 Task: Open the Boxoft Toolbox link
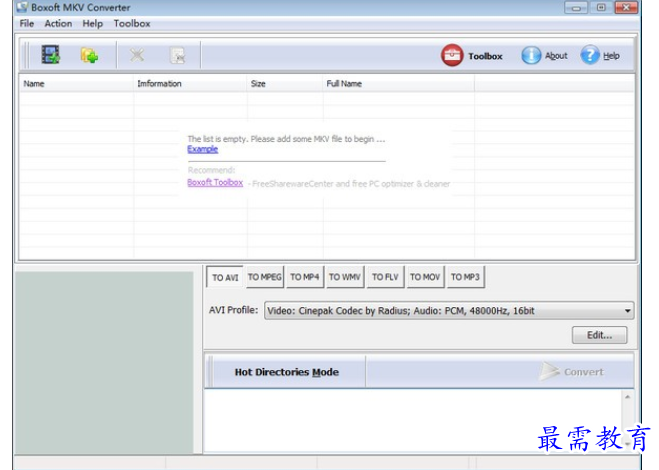click(x=215, y=182)
